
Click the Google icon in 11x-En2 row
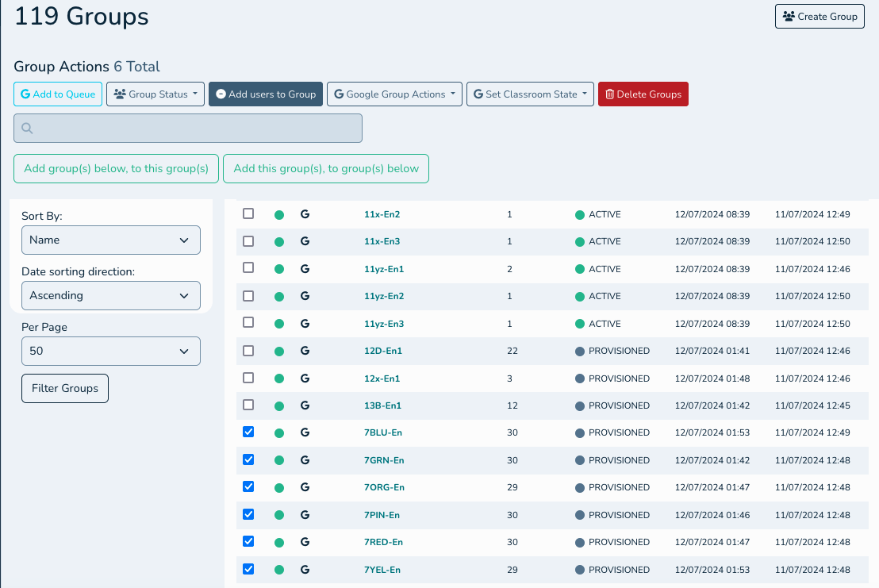point(305,214)
